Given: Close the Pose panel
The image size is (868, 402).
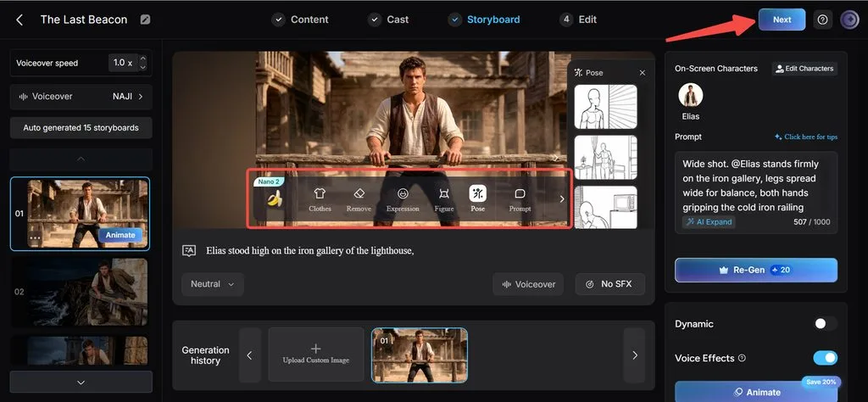Looking at the screenshot, I should 643,73.
